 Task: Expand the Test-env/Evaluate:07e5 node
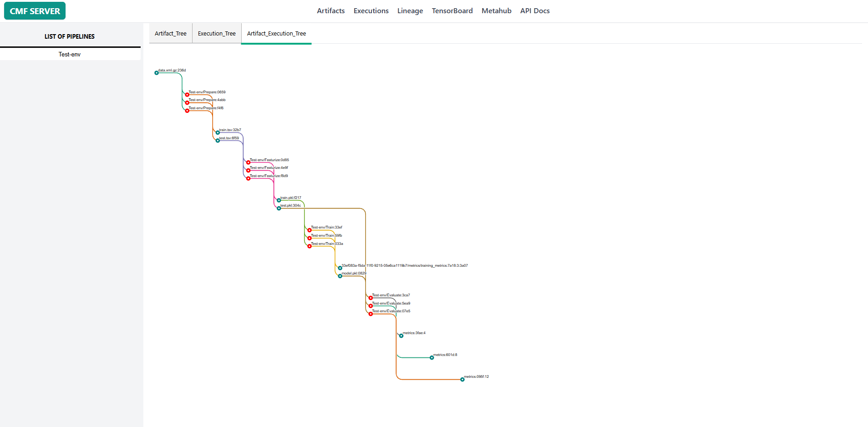point(370,314)
